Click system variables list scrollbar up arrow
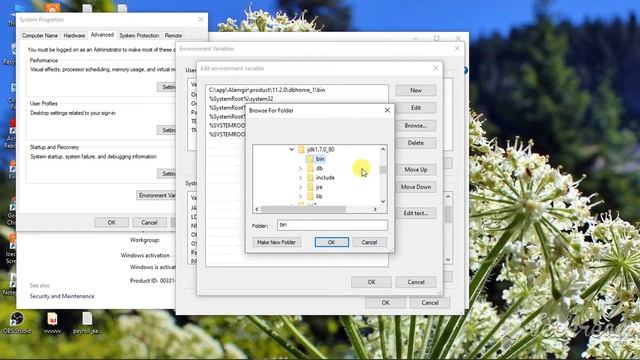The height and width of the screenshot is (360, 640). (x=448, y=197)
